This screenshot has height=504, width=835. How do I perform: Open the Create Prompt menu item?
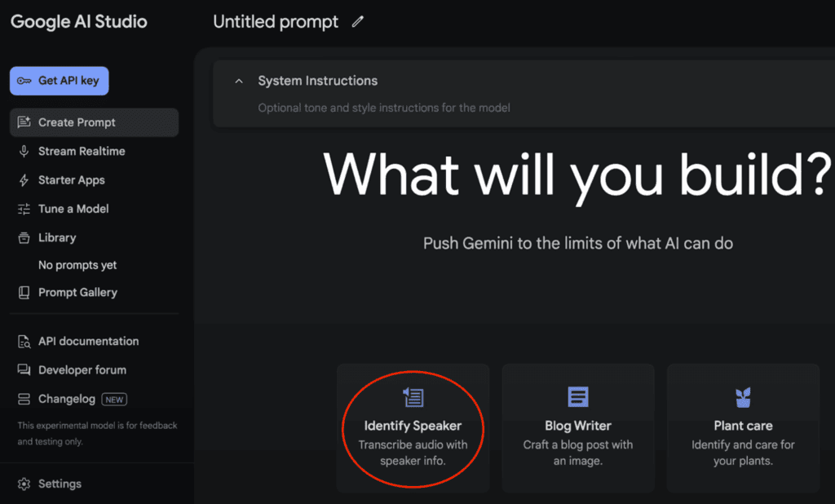(95, 122)
